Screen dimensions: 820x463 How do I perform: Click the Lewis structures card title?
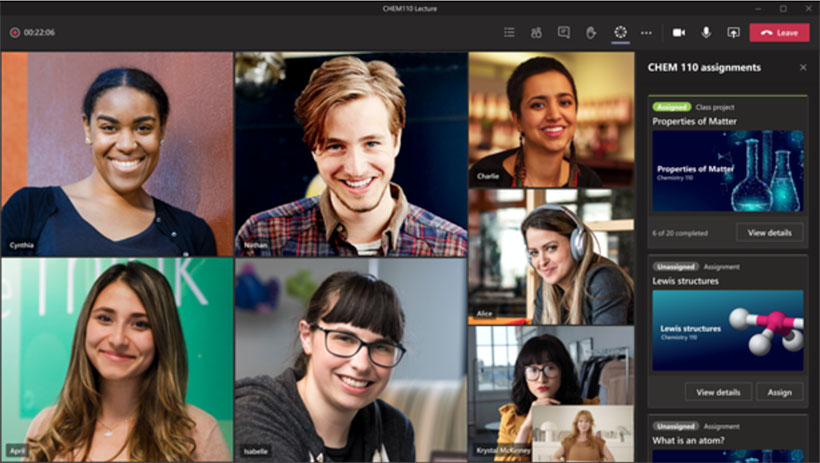pyautogui.click(x=685, y=281)
